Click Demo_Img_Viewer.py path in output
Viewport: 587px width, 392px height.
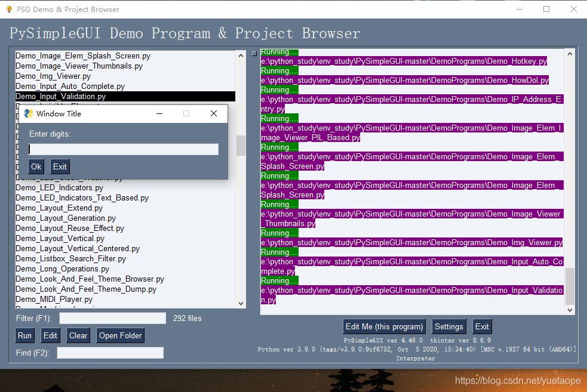pyautogui.click(x=412, y=242)
